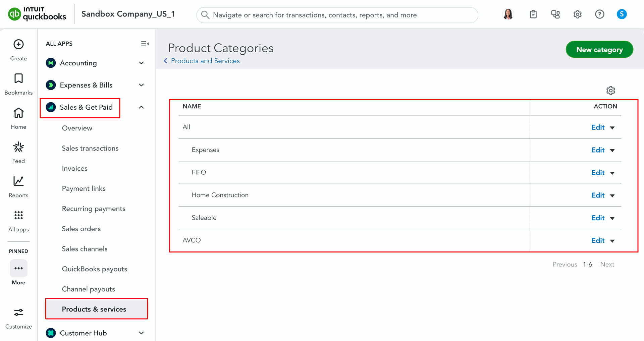Image resolution: width=644 pixels, height=341 pixels.
Task: Expand the Customer Hub section
Action: (142, 333)
